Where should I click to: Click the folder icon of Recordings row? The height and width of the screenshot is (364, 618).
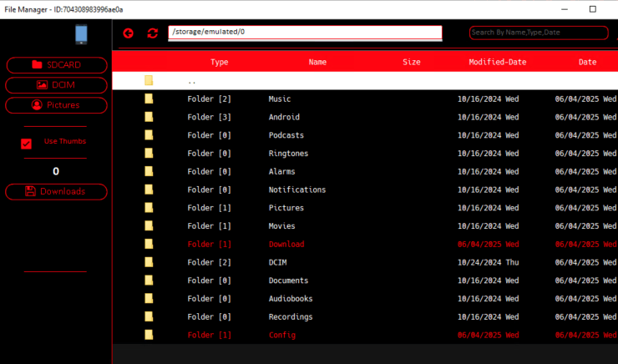tap(149, 316)
